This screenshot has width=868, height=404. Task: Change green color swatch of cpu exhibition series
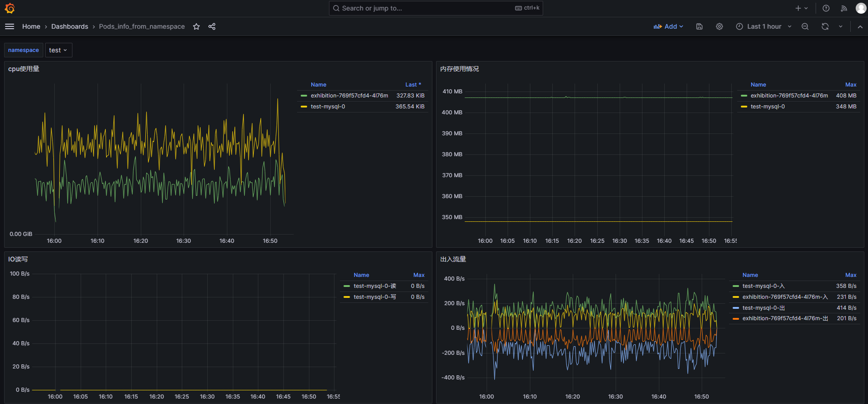coord(304,96)
